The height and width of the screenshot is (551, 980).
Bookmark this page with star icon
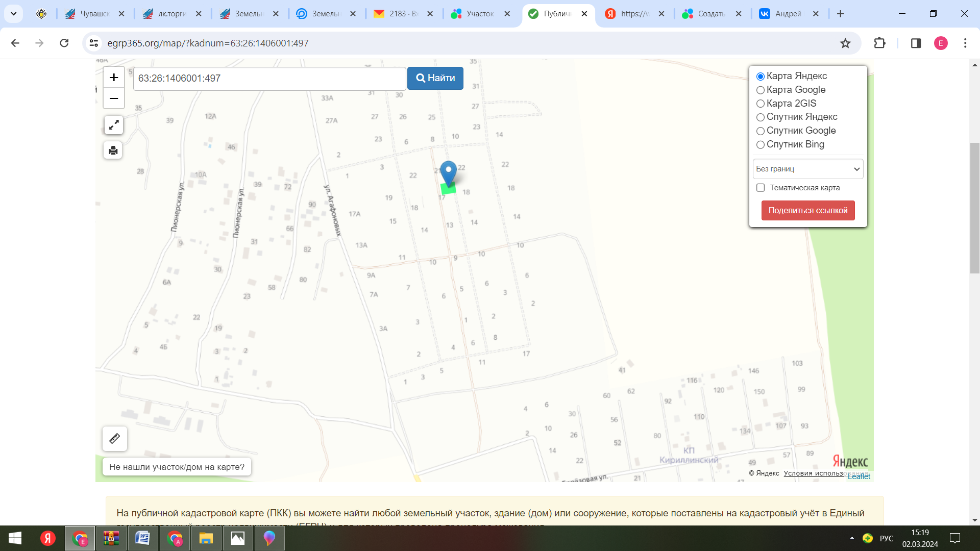click(x=845, y=43)
